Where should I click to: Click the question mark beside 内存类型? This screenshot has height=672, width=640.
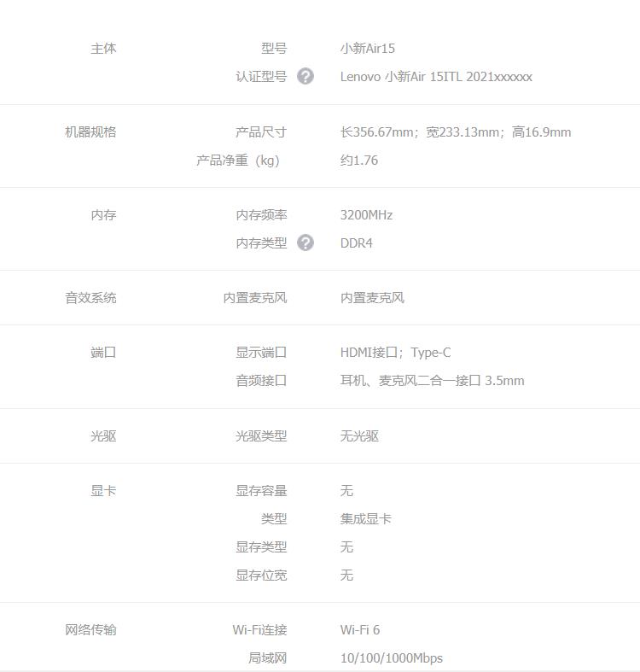(x=305, y=243)
